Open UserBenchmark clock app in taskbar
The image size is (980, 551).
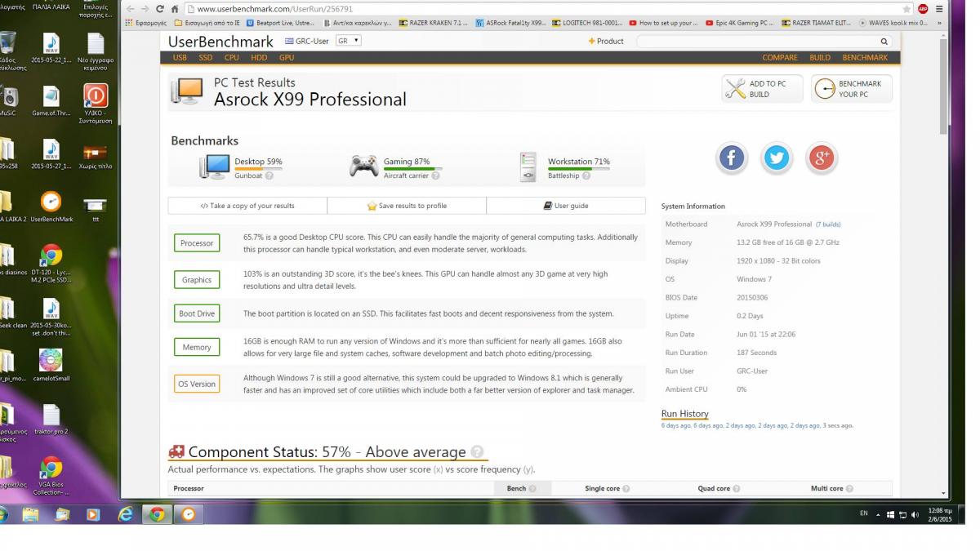(188, 514)
